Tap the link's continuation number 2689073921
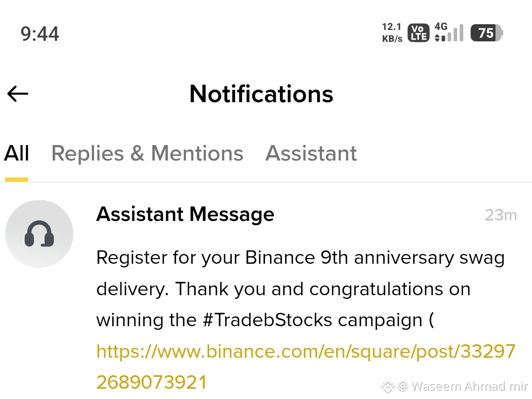The width and height of the screenshot is (532, 399). [x=152, y=382]
